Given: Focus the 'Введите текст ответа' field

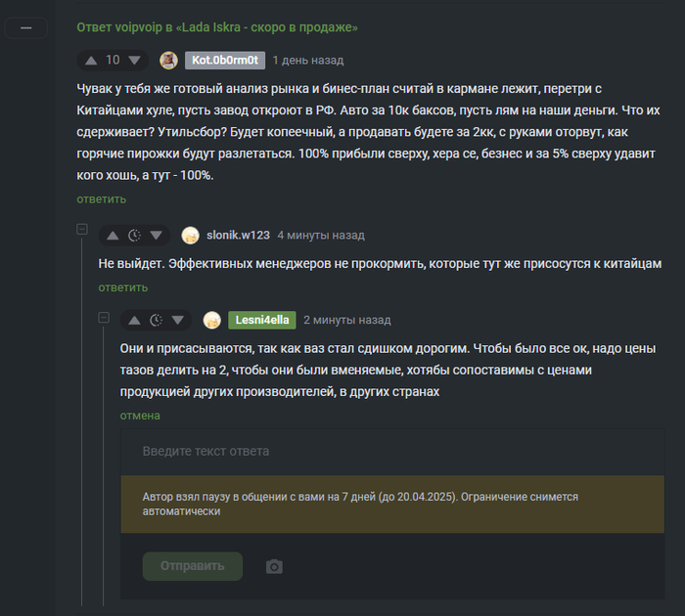Looking at the screenshot, I should (x=392, y=452).
